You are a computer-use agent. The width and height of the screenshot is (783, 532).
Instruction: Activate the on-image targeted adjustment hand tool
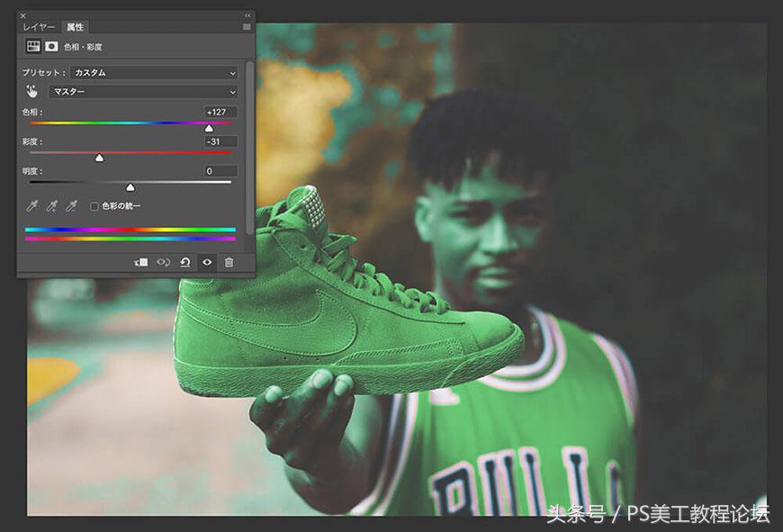point(32,92)
